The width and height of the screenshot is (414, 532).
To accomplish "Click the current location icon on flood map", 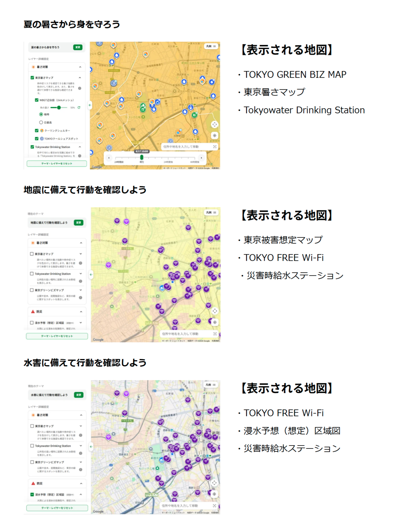I will tap(214, 494).
